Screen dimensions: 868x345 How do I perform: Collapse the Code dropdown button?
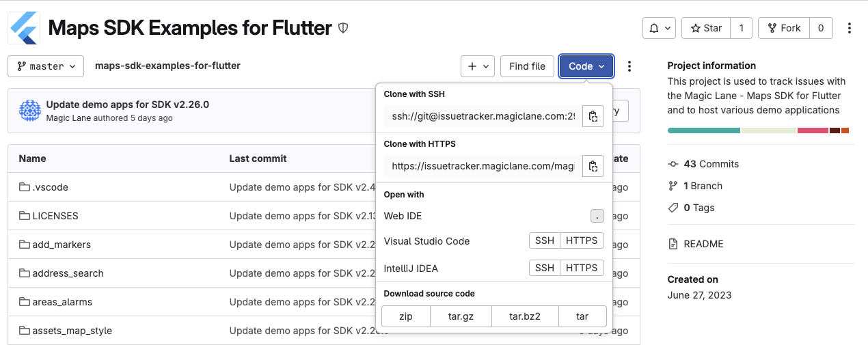[x=586, y=66]
